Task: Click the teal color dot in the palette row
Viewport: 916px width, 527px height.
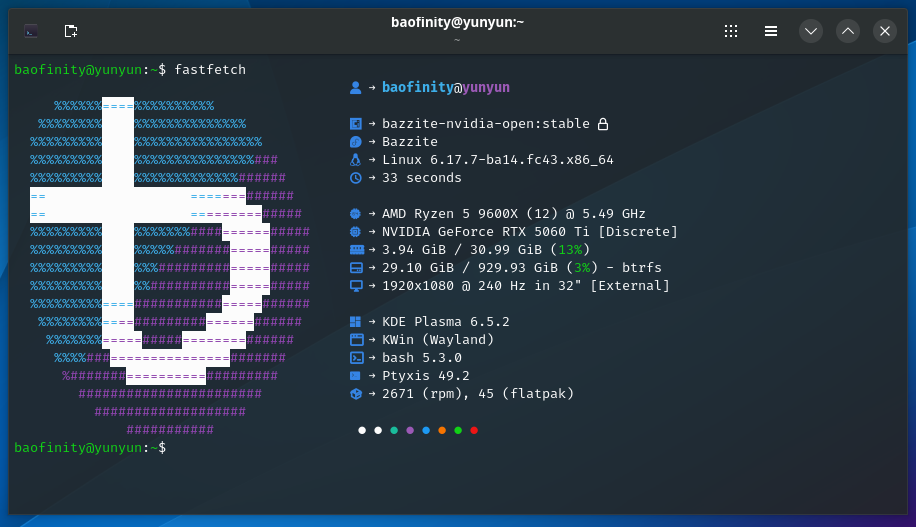Action: click(x=394, y=431)
